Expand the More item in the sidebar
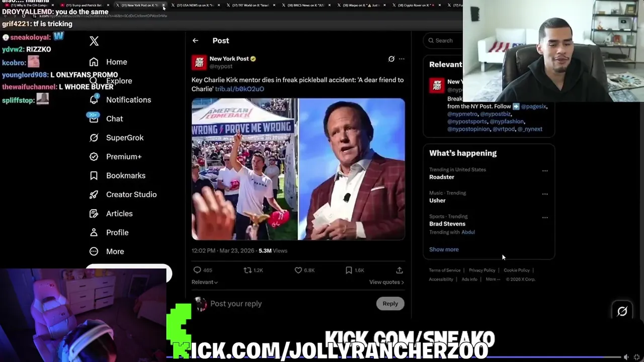Screen dimensions: 644x362 pyautogui.click(x=107, y=251)
